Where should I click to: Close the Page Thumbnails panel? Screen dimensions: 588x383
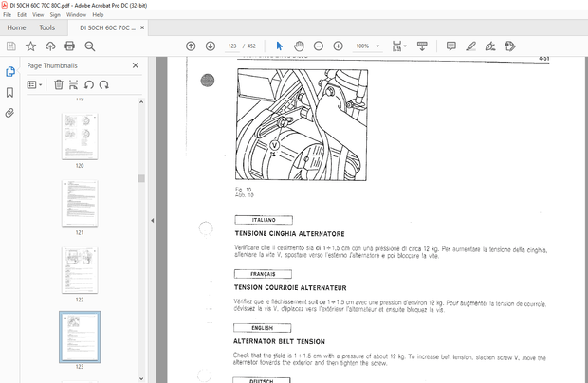click(x=136, y=65)
